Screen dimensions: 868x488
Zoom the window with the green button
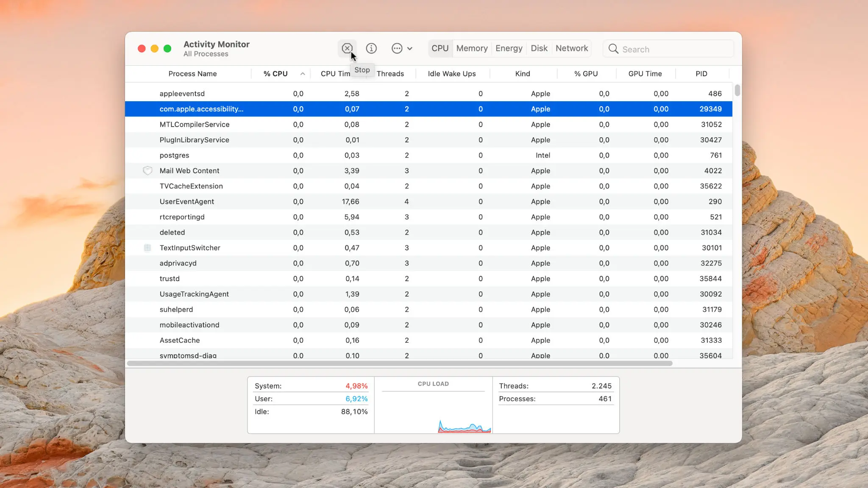167,49
